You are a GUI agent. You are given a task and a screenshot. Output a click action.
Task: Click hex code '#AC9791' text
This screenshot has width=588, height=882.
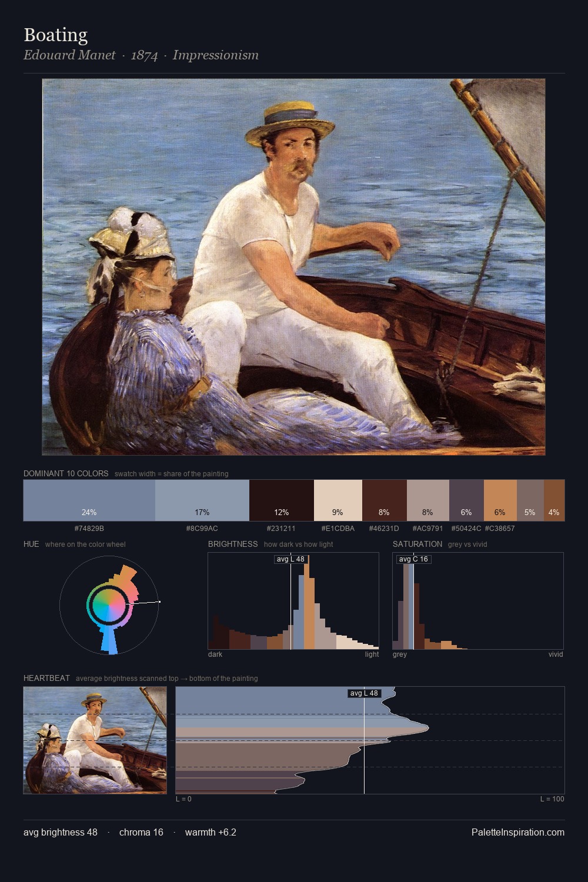tap(428, 529)
